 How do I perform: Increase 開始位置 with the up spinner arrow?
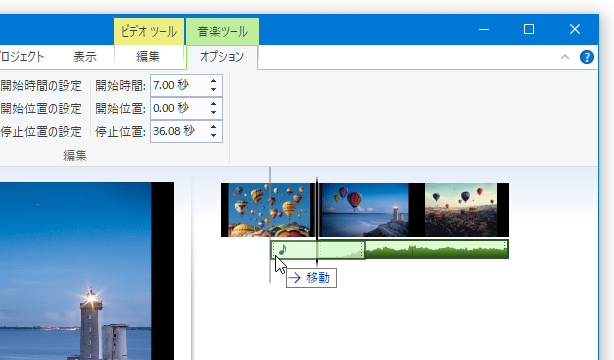[x=213, y=104]
